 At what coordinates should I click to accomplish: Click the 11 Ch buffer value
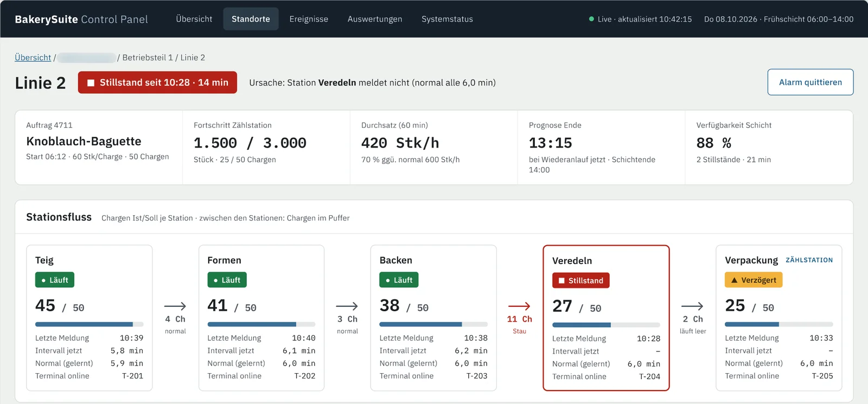[x=520, y=319]
